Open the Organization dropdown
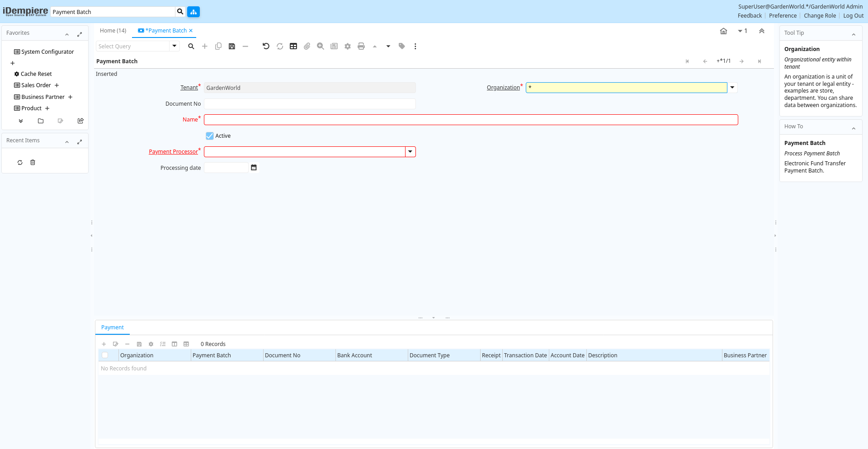868x449 pixels. click(x=732, y=88)
